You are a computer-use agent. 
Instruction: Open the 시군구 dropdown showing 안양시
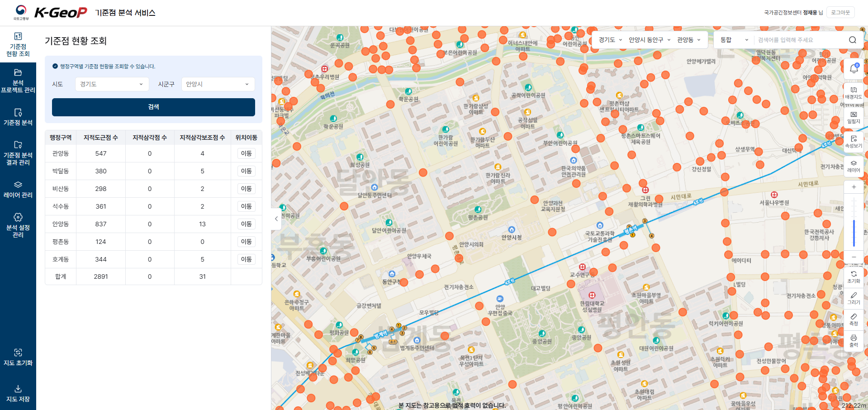[x=218, y=84]
